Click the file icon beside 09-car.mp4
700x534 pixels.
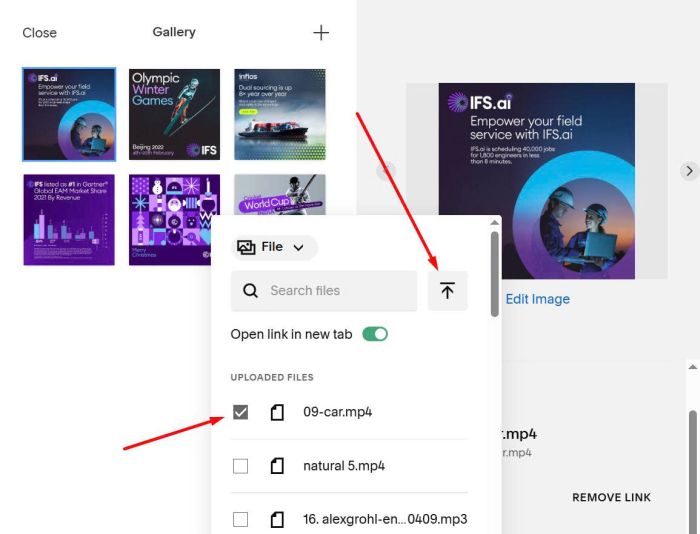pyautogui.click(x=277, y=412)
